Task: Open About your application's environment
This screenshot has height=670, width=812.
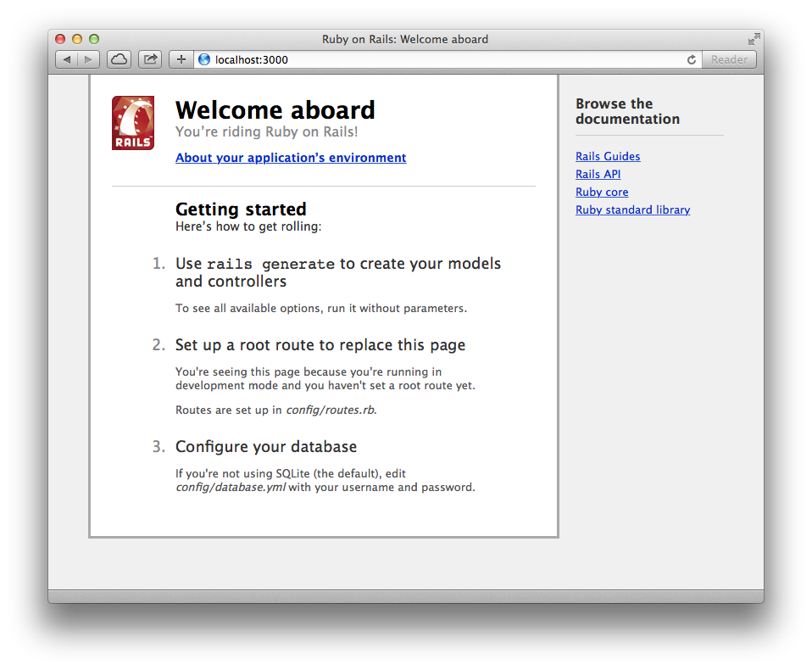Action: coord(291,158)
